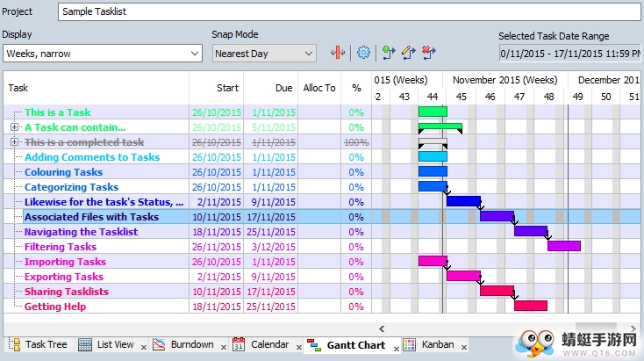This screenshot has width=644, height=361.
Task: Expand 'This is a completed task' subtasks
Action: [14, 142]
